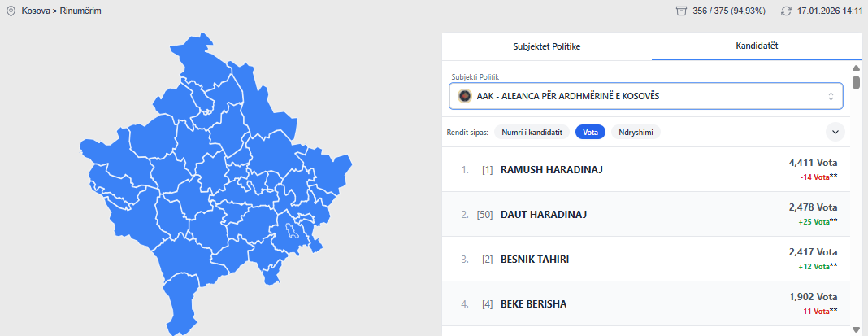This screenshot has height=336, width=868.
Task: Click the Kosova breadcrumb link
Action: (37, 11)
